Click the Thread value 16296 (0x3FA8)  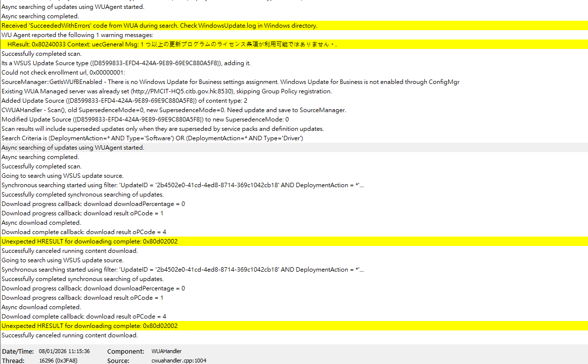[x=58, y=361]
